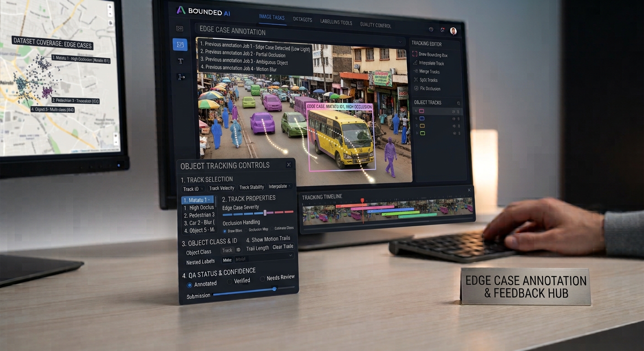This screenshot has width=644, height=351.
Task: Open the notification icon beside the avatar
Action: tap(442, 30)
